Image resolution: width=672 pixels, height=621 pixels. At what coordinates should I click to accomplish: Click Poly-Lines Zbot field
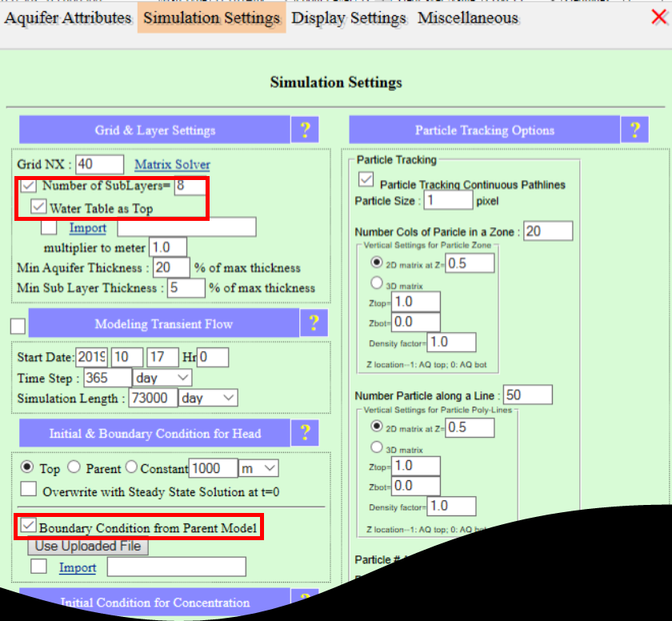416,486
